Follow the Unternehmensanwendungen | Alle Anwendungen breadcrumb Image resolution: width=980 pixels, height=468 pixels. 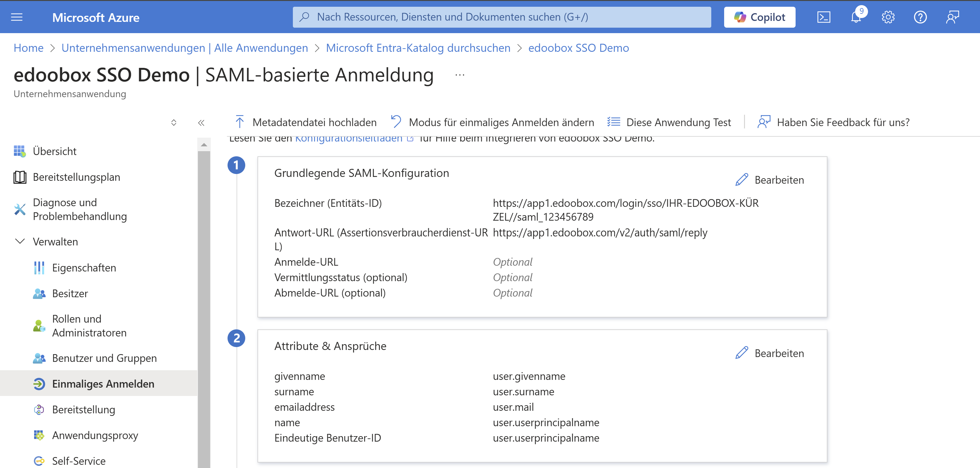[184, 48]
